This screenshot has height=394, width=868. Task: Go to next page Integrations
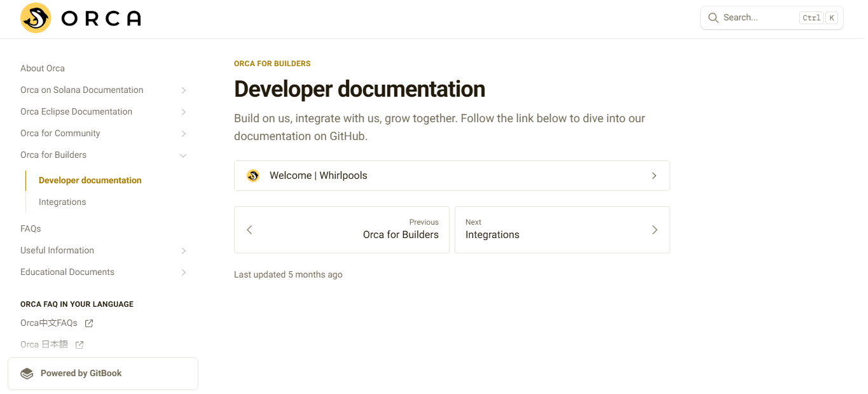(562, 230)
